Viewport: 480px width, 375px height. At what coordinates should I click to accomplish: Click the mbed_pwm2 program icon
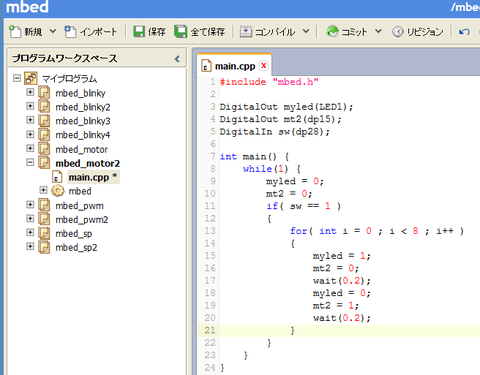(x=44, y=219)
